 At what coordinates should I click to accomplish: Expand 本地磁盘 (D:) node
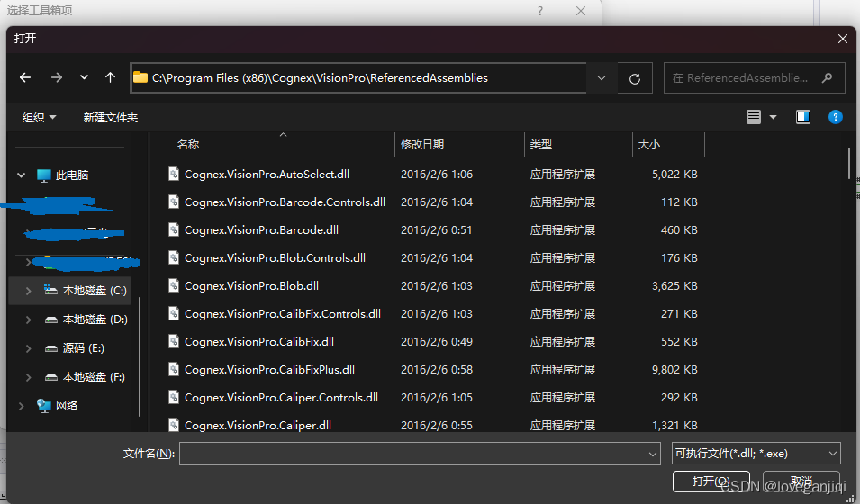[x=28, y=319]
